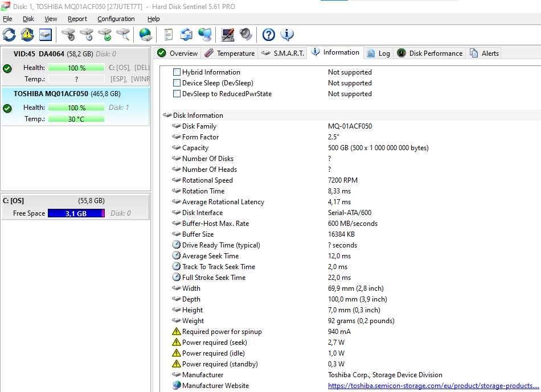Click the green health check icon for VID:45 DA4064
Screen dimensions: 541x392
tap(7, 68)
